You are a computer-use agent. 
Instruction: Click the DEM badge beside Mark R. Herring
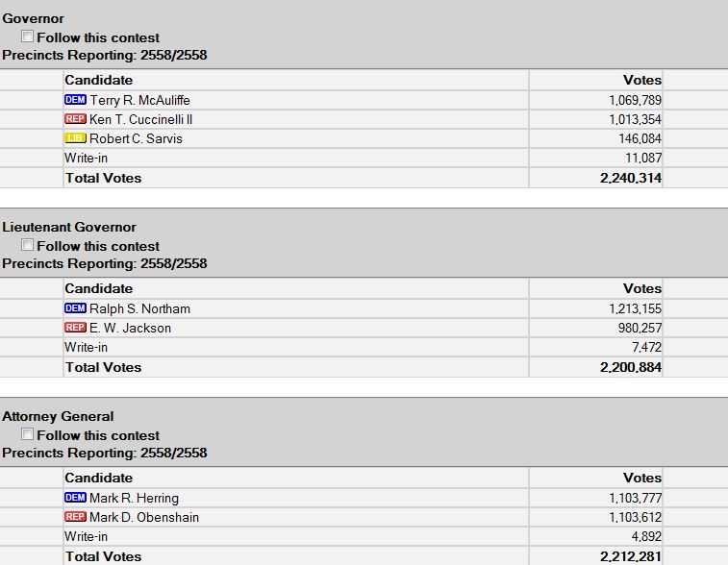click(75, 498)
